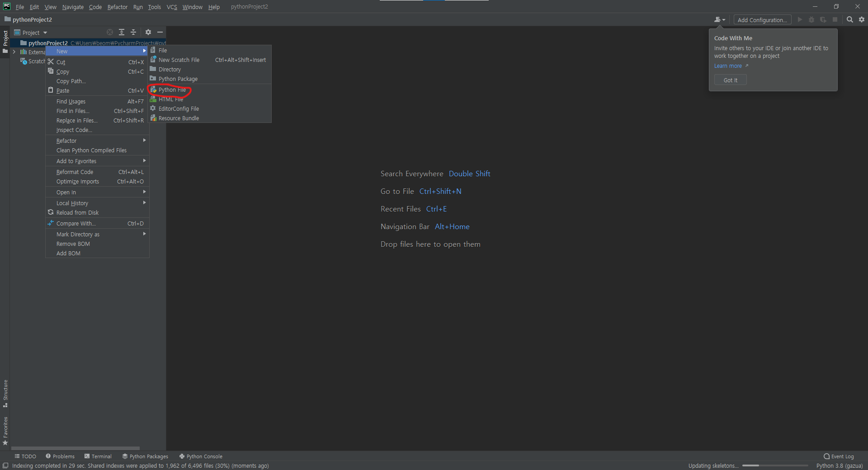Open the File menu

coord(19,7)
